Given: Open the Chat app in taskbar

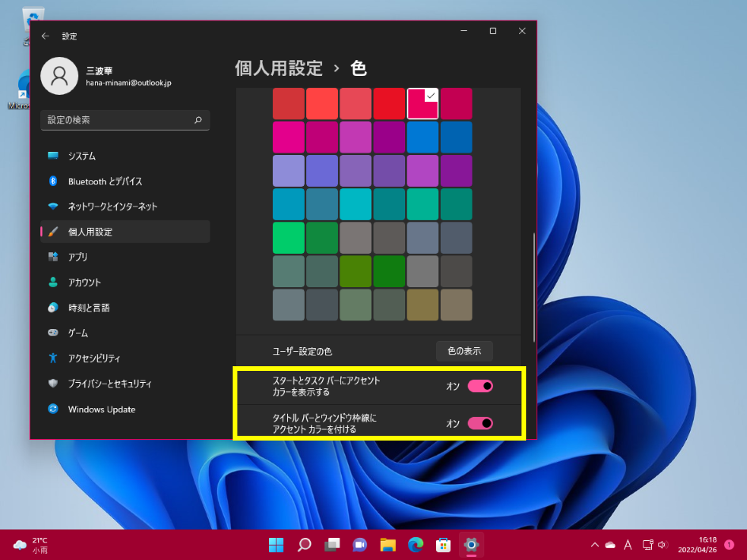Looking at the screenshot, I should (360, 545).
